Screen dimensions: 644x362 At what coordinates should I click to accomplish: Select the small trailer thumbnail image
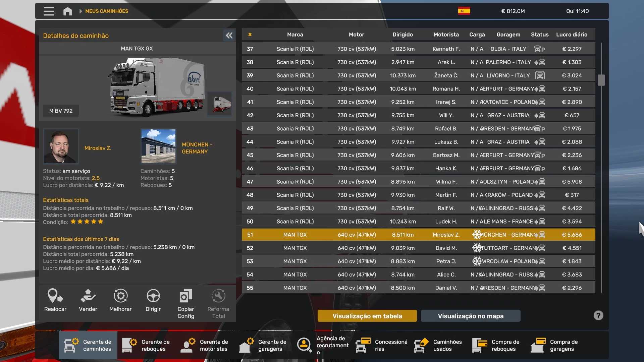[x=219, y=104]
